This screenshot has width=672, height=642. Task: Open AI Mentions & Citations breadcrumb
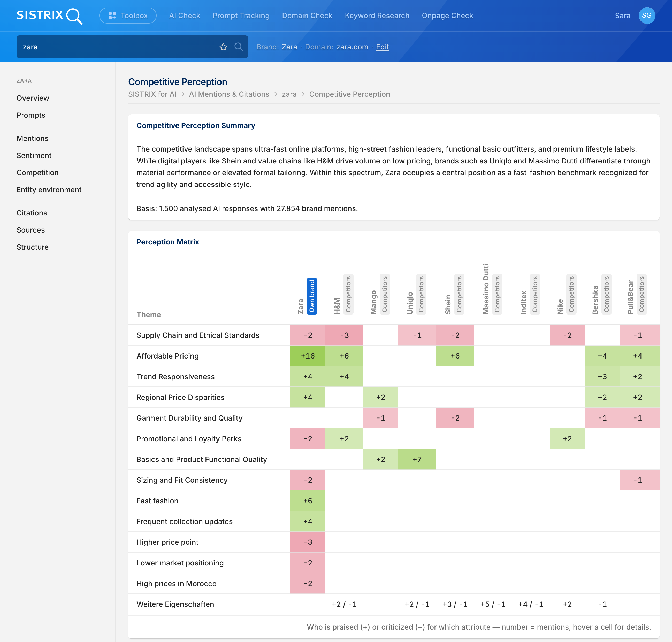tap(229, 94)
